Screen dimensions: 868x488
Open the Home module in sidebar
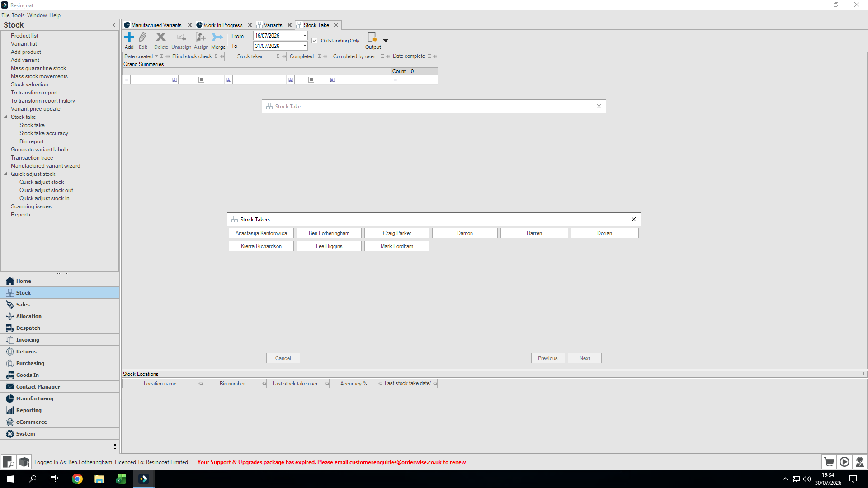click(x=60, y=281)
